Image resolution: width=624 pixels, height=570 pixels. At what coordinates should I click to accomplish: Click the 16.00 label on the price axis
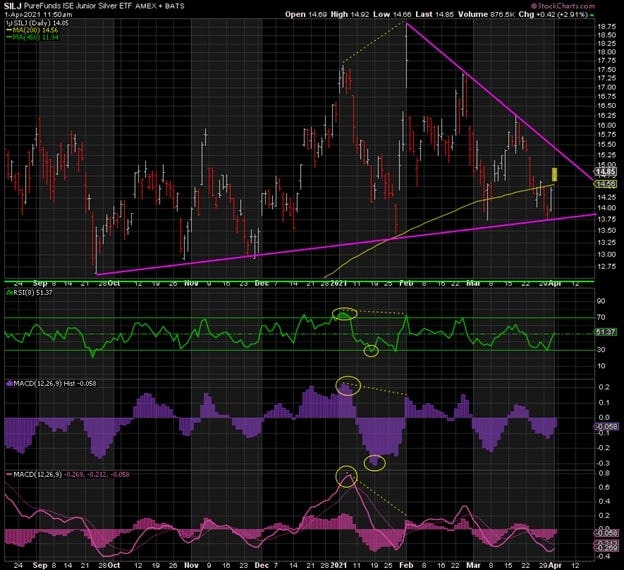pyautogui.click(x=607, y=125)
